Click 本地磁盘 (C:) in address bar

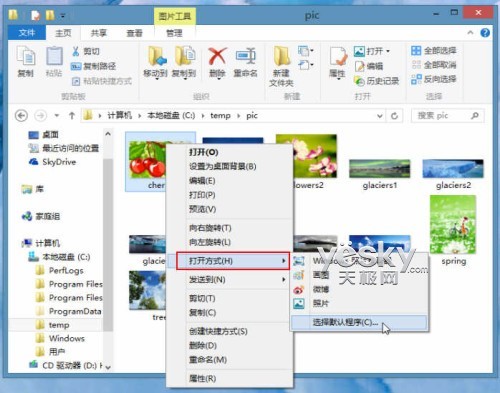pyautogui.click(x=171, y=116)
